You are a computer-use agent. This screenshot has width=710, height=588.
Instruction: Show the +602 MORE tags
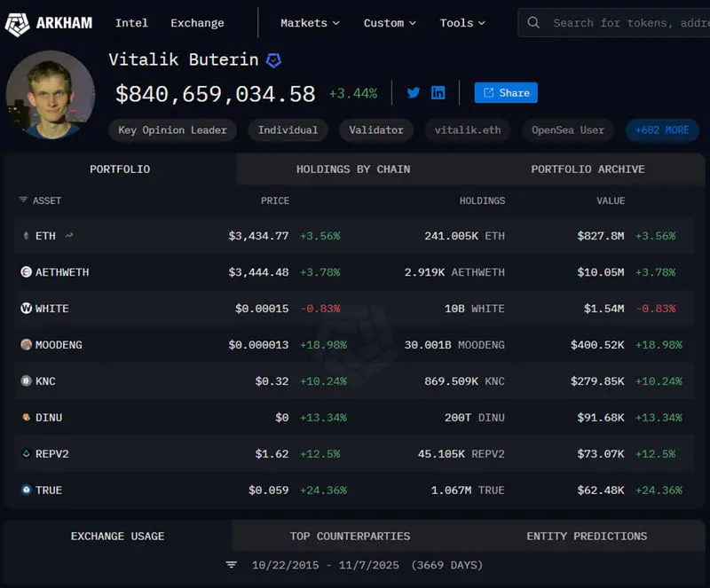pyautogui.click(x=662, y=130)
